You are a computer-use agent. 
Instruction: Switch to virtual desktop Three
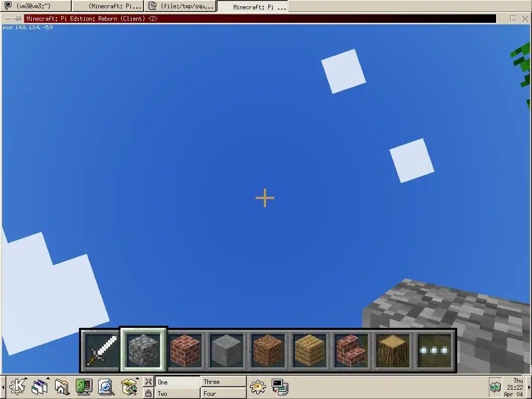click(x=223, y=382)
